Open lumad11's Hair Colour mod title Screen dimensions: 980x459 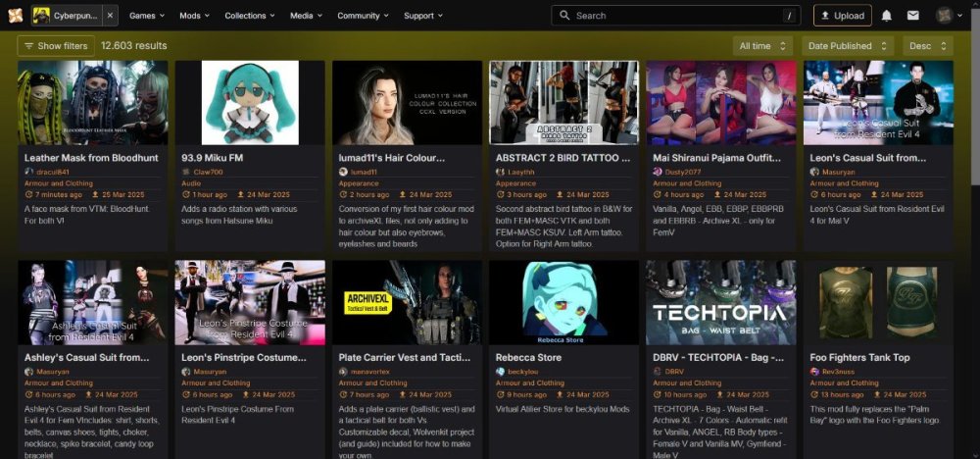392,158
